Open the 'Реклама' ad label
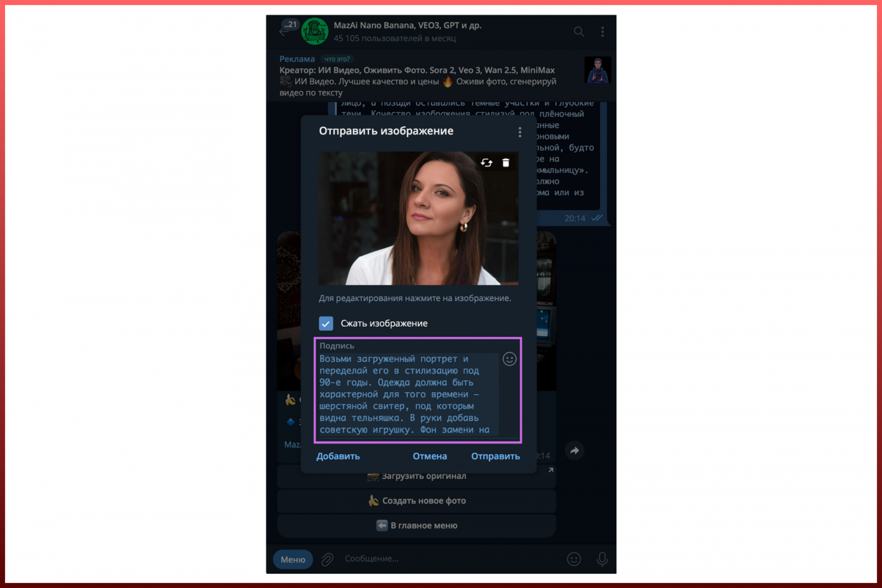882x588 pixels. point(297,59)
